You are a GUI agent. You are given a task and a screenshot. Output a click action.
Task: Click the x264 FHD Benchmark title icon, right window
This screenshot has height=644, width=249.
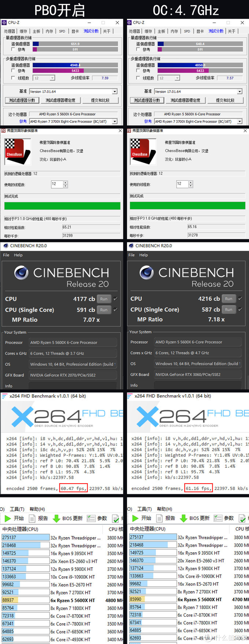(x=130, y=396)
